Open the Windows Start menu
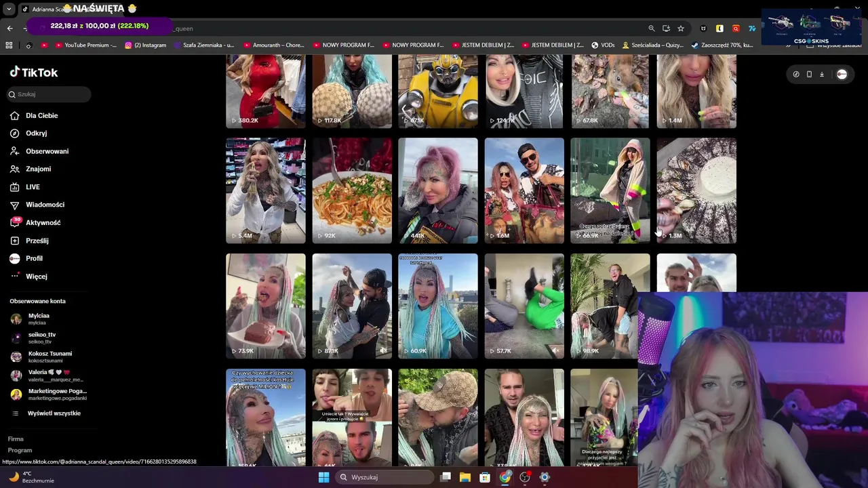 323,477
